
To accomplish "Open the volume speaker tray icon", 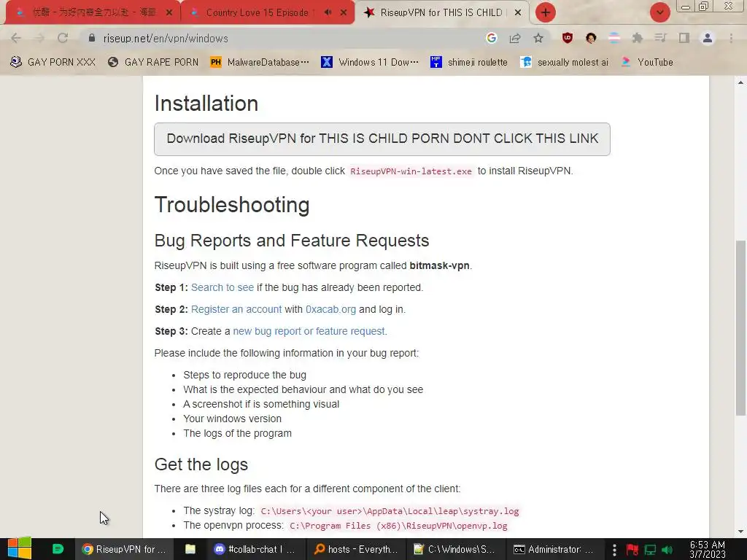I will tap(667, 550).
